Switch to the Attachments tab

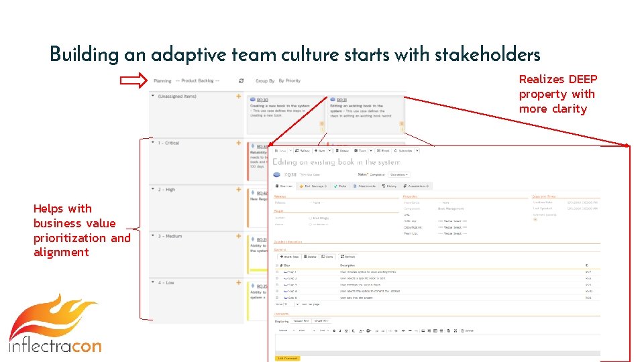[365, 186]
